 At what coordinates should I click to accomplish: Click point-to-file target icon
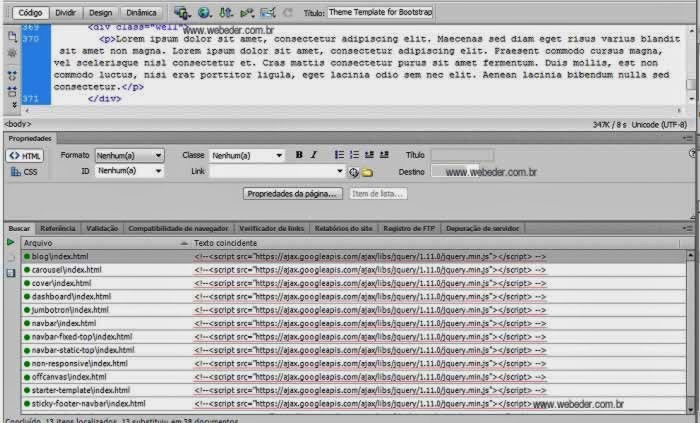(354, 172)
